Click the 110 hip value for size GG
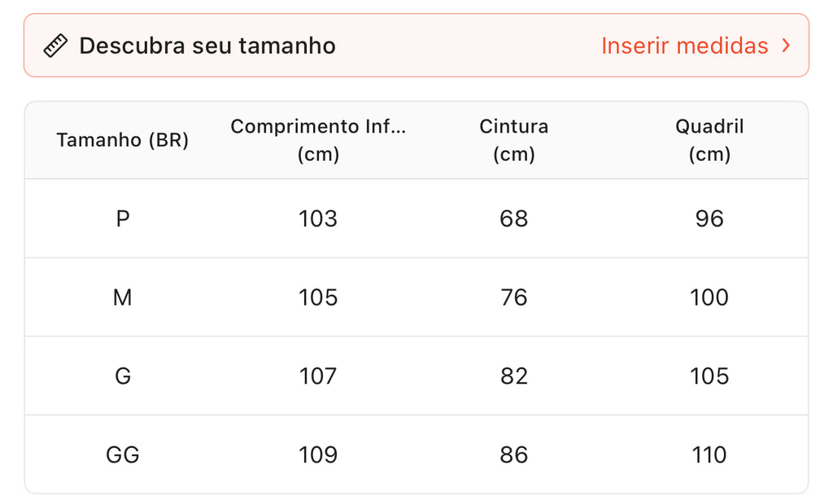This screenshot has width=833, height=504. (x=709, y=455)
